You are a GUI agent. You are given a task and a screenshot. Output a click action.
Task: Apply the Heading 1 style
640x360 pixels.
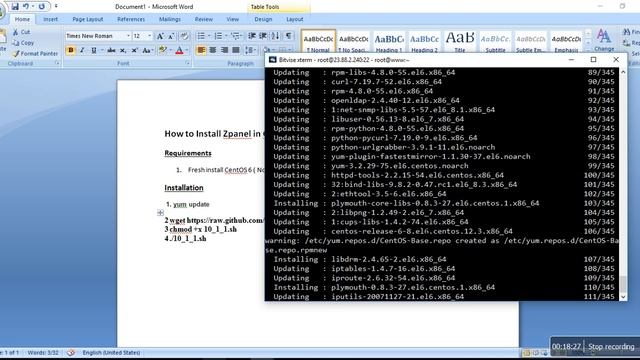click(389, 42)
